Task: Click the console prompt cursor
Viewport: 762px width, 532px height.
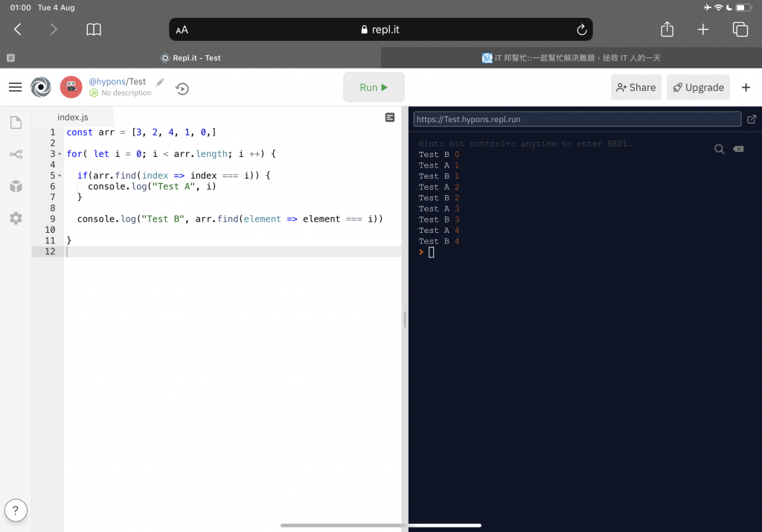Action: [431, 252]
